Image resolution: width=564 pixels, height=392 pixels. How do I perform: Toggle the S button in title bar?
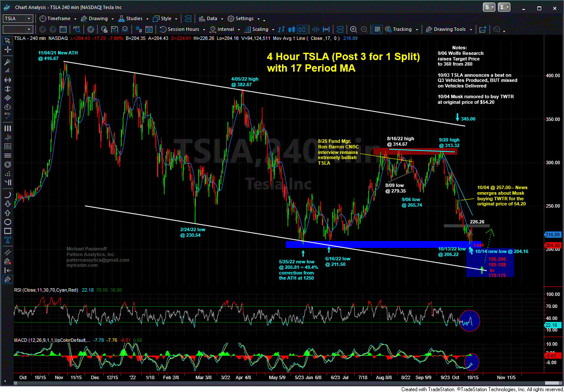pos(488,7)
